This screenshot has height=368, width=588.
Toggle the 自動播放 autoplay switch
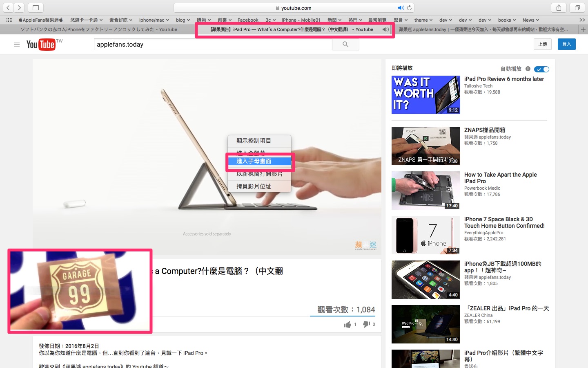coord(541,69)
